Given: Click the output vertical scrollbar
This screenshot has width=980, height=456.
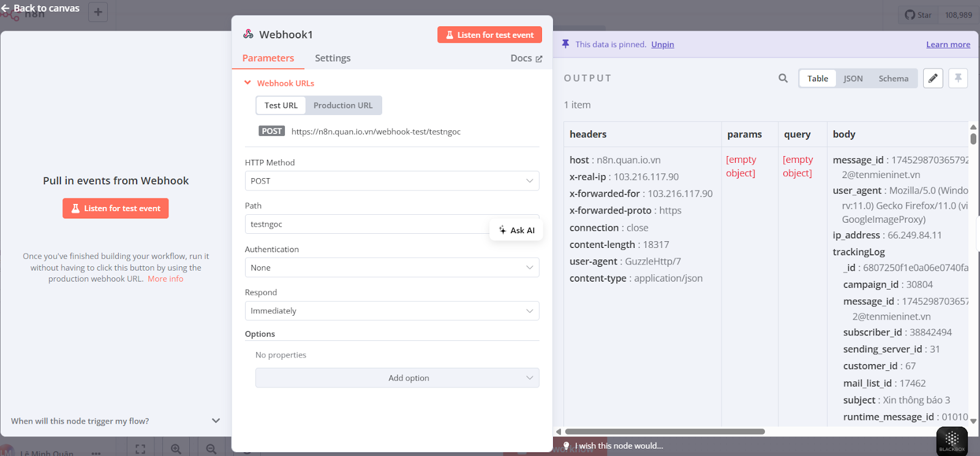Looking at the screenshot, I should point(973,139).
